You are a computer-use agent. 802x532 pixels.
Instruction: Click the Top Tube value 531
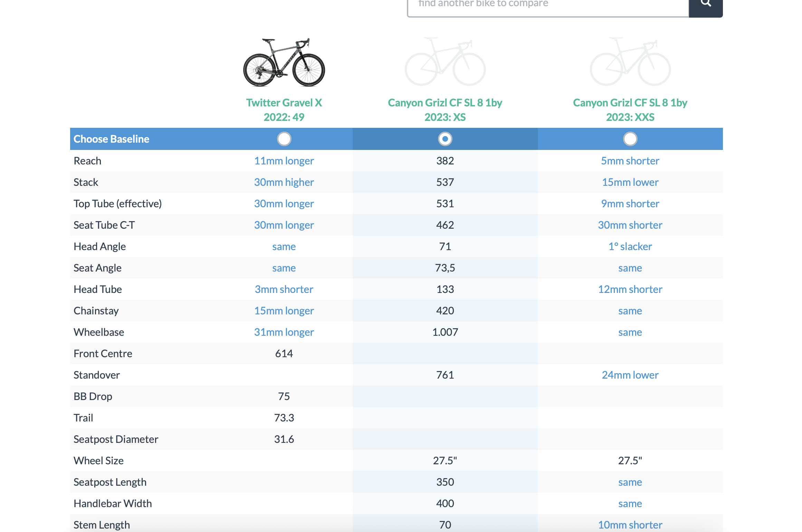445,203
